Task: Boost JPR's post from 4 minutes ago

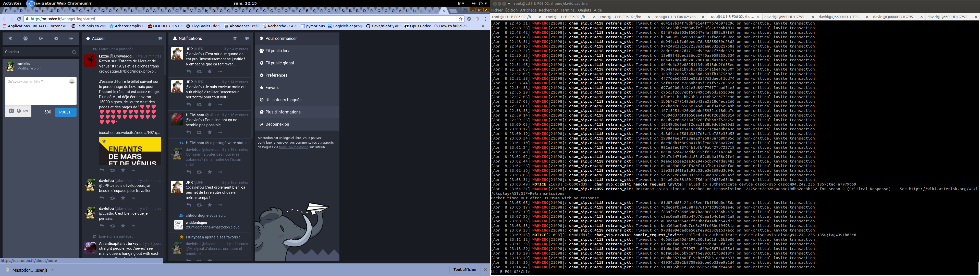Action: 199,72
